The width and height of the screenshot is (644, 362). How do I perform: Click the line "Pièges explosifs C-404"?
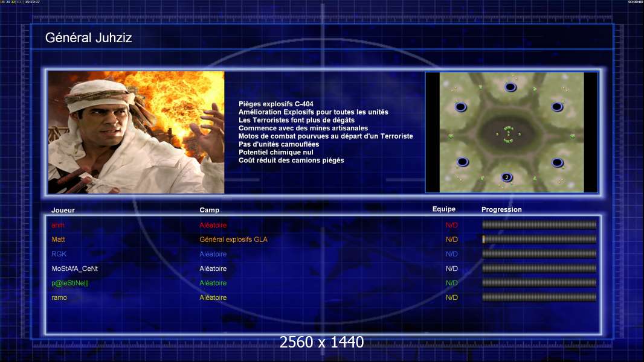pyautogui.click(x=276, y=104)
